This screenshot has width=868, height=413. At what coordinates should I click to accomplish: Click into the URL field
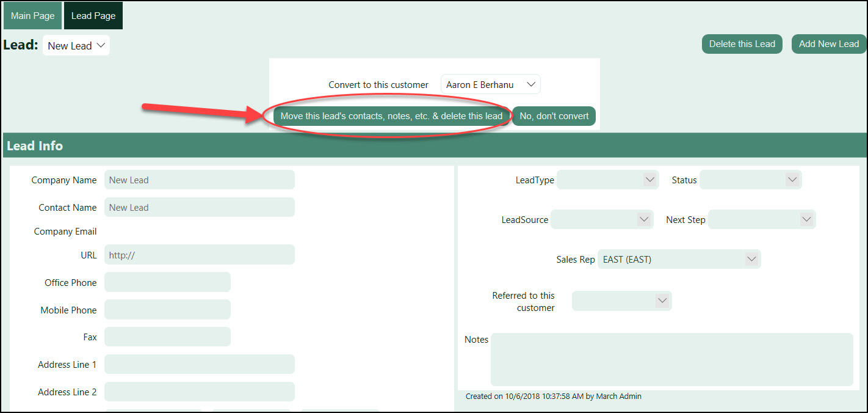[199, 255]
